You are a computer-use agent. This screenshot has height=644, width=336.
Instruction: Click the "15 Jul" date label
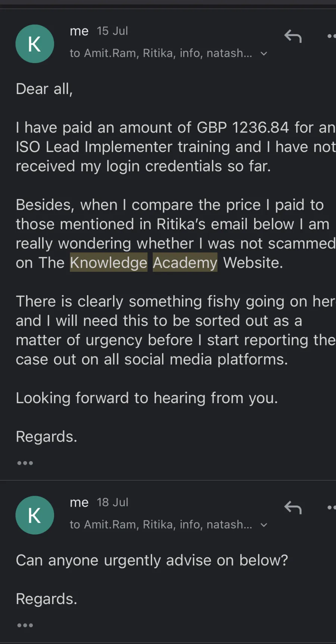[112, 31]
